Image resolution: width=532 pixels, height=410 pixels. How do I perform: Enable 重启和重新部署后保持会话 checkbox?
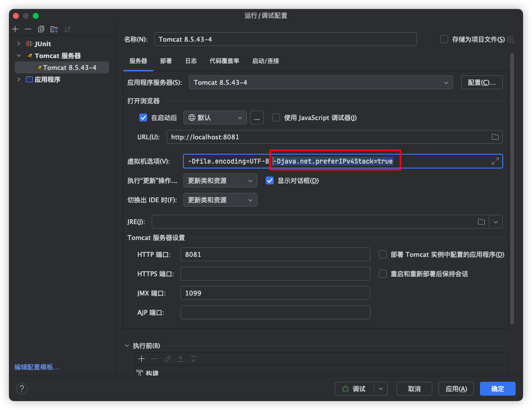point(383,274)
